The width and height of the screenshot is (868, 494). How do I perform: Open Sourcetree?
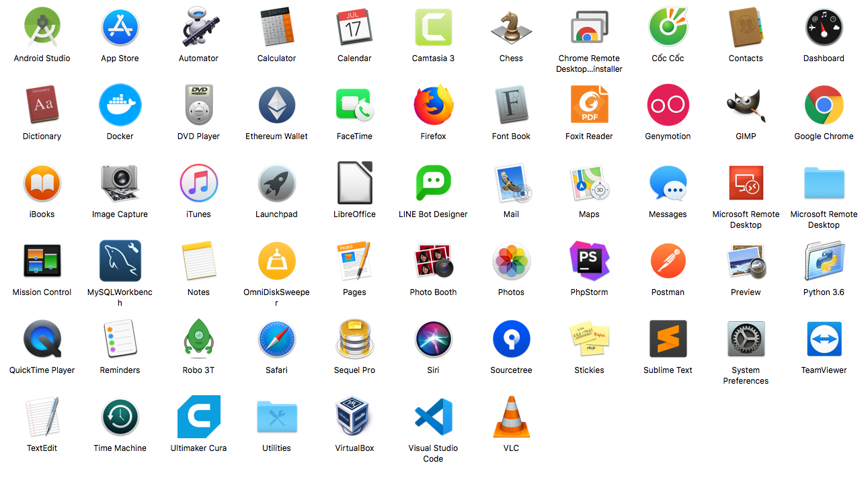point(511,339)
